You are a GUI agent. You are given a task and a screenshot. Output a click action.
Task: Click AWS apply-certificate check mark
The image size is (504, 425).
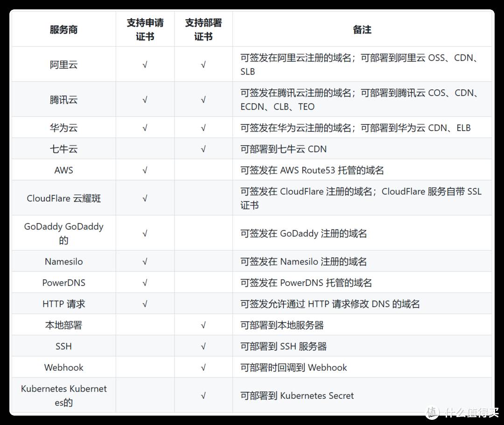145,170
